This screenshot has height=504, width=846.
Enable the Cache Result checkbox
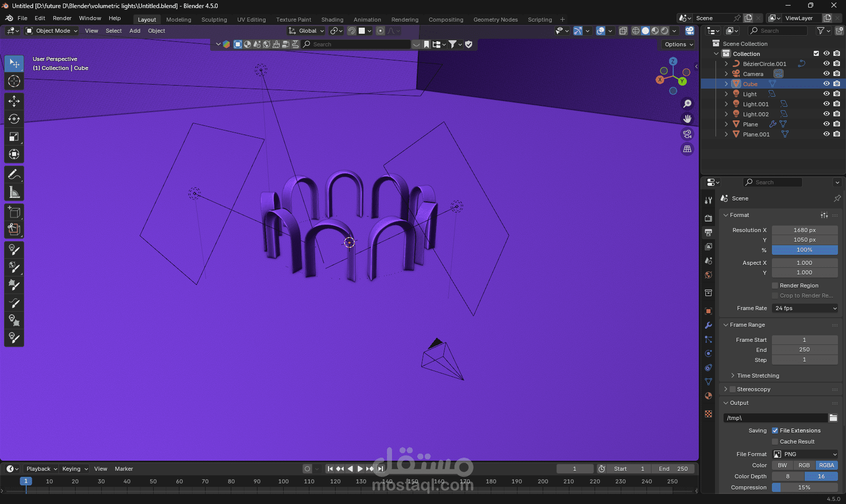[775, 442]
